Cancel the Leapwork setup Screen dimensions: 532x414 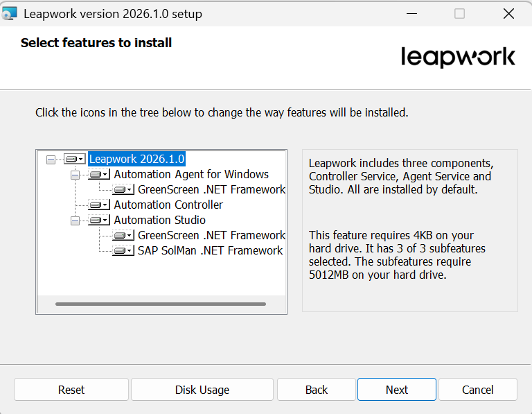click(478, 390)
